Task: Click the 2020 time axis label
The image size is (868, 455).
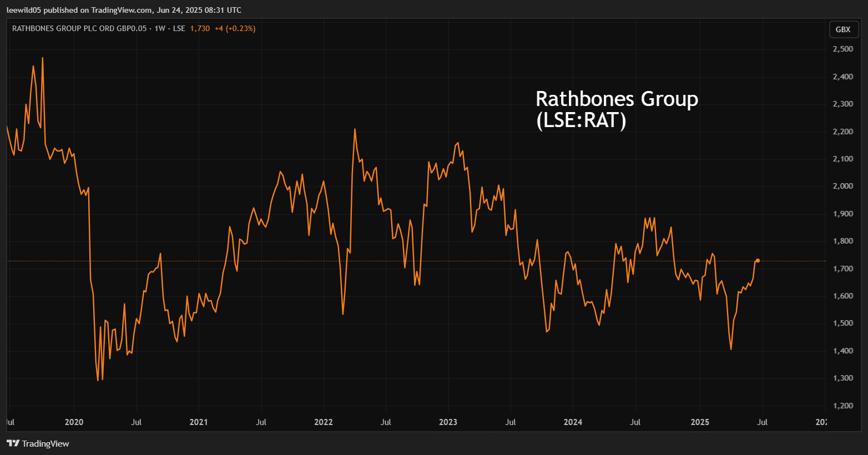Action: (x=74, y=422)
